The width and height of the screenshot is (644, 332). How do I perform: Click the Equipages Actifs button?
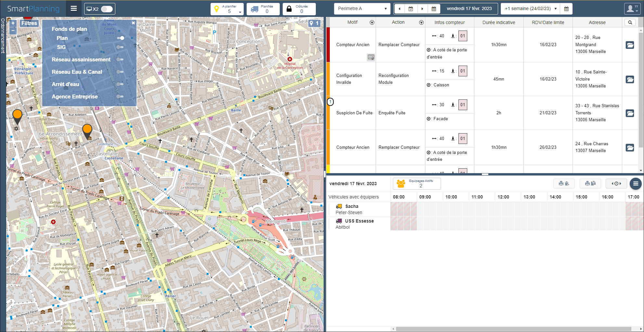pyautogui.click(x=416, y=184)
